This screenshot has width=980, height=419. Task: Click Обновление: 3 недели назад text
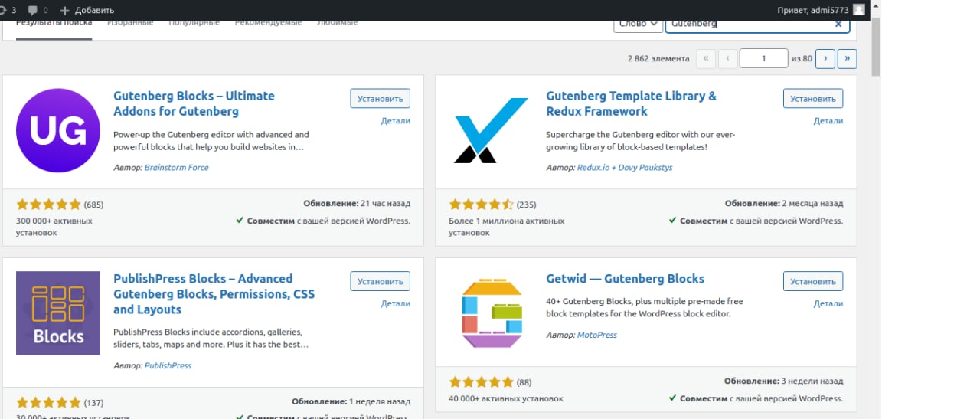coord(784,381)
